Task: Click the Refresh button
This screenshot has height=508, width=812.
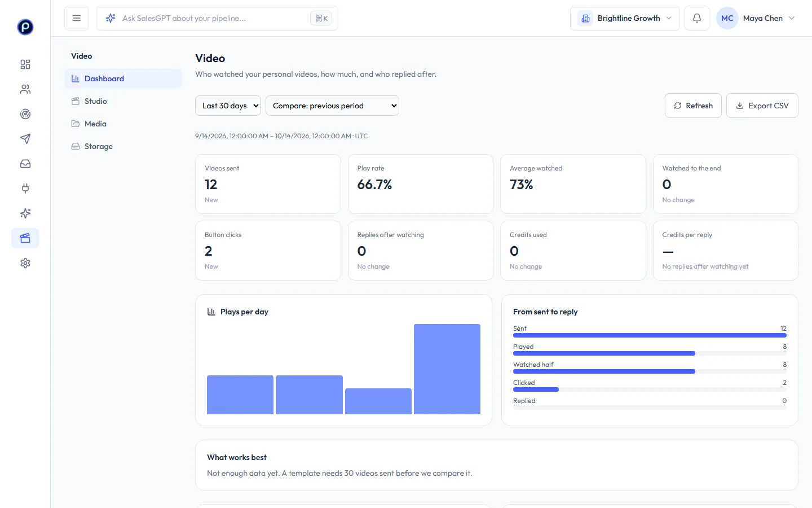Action: coord(693,106)
